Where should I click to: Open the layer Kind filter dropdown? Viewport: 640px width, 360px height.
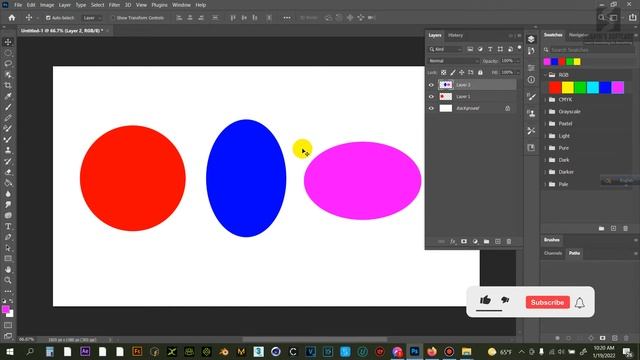[445, 49]
